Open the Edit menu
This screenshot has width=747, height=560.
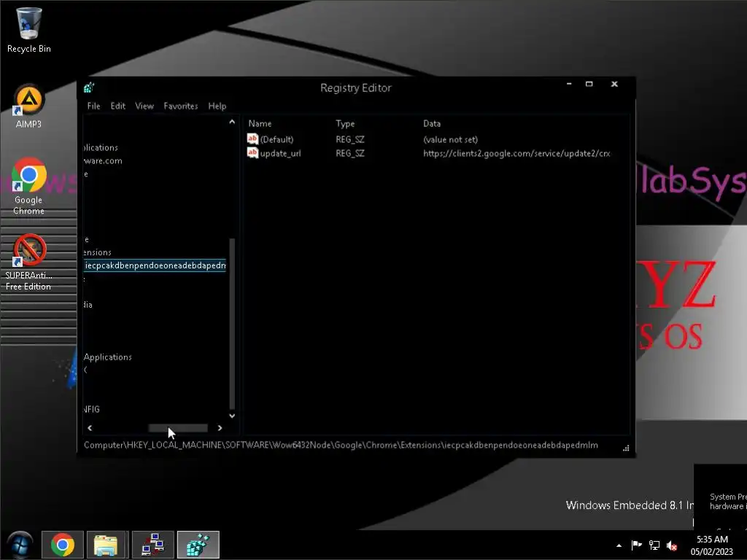[117, 106]
